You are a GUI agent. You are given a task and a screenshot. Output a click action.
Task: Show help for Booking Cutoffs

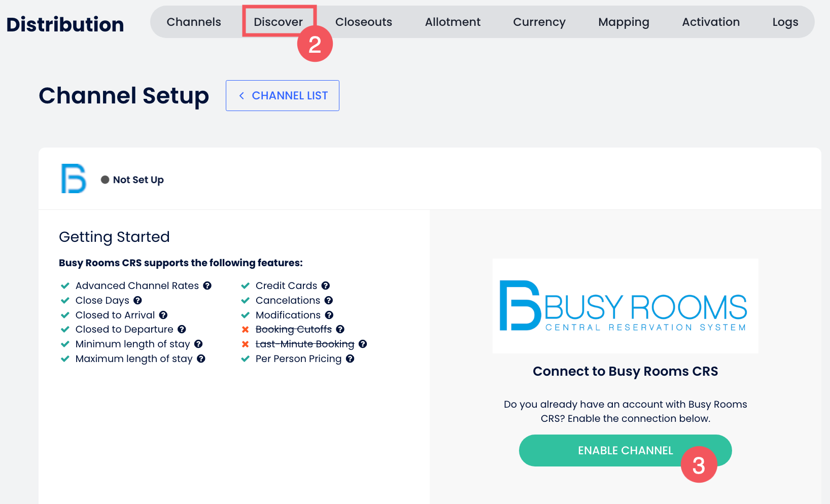click(340, 329)
